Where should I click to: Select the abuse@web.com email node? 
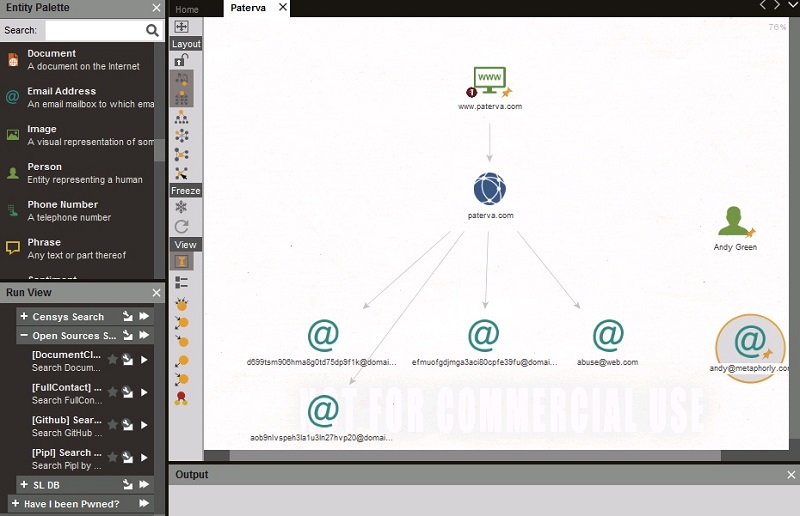608,342
